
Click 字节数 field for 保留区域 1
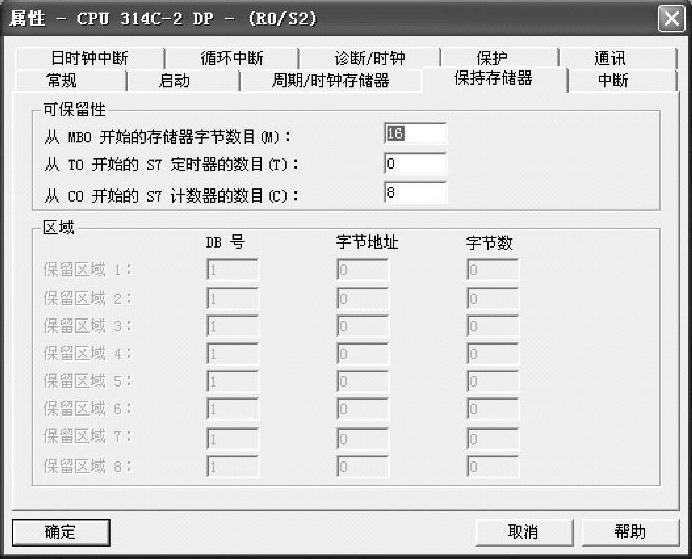pyautogui.click(x=493, y=269)
